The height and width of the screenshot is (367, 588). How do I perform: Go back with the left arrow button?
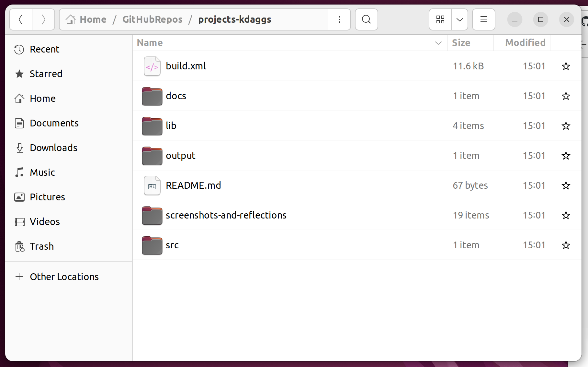pos(21,19)
